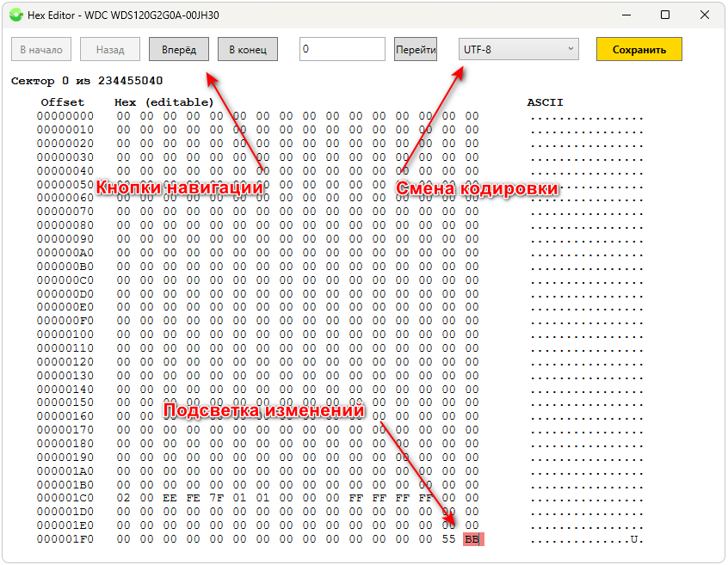The image size is (728, 565).
Task: Click the ASCII text of row 00000000
Action: [586, 116]
